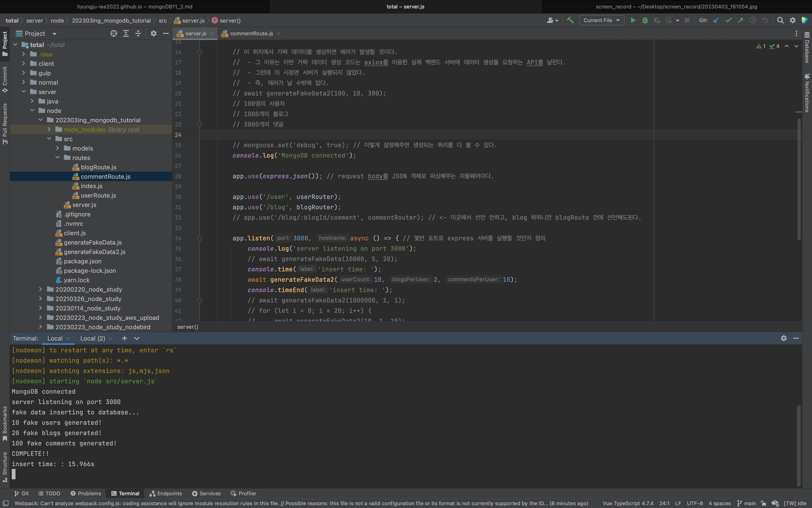Expand the 20200220_node_study folder
This screenshot has width=812, height=508.
click(40, 289)
